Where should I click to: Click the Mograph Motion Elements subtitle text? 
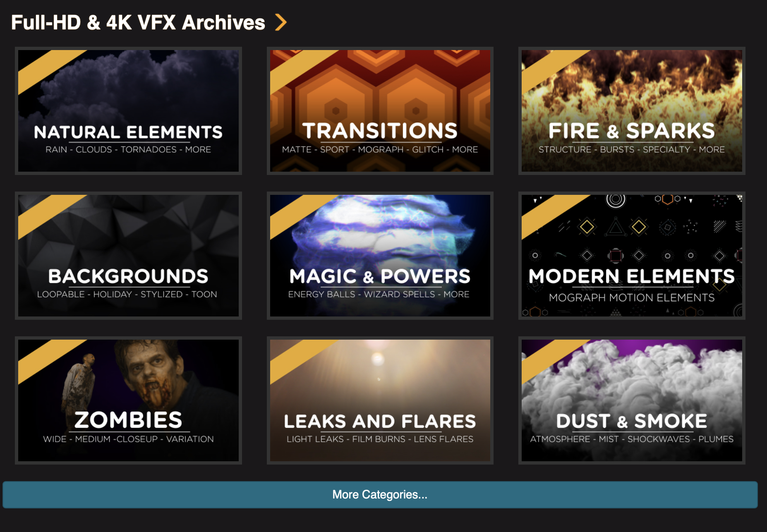point(632,297)
